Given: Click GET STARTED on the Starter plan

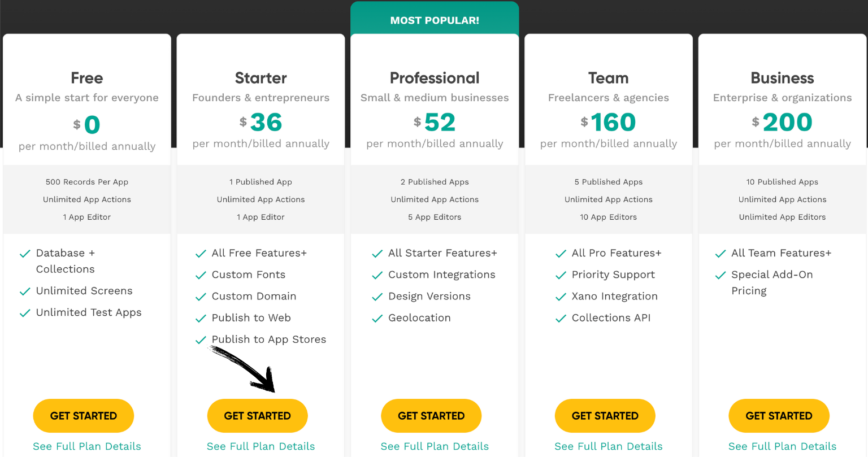Looking at the screenshot, I should (257, 416).
